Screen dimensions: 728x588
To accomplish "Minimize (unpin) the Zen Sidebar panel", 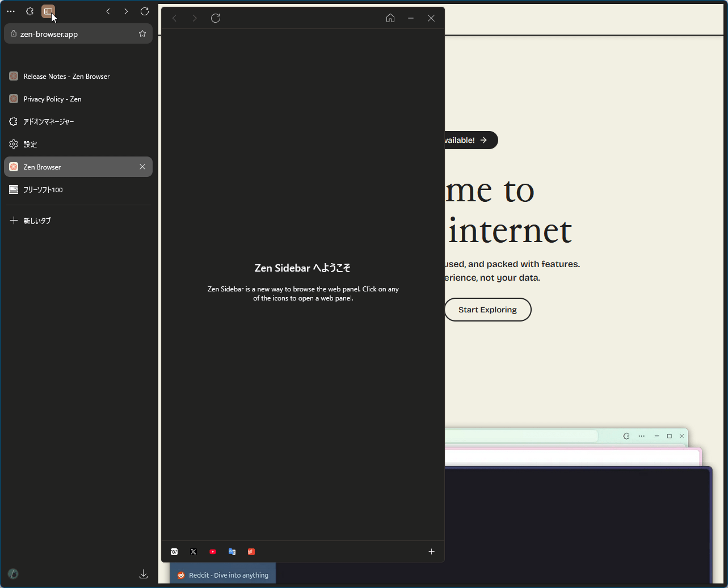I will click(x=411, y=18).
